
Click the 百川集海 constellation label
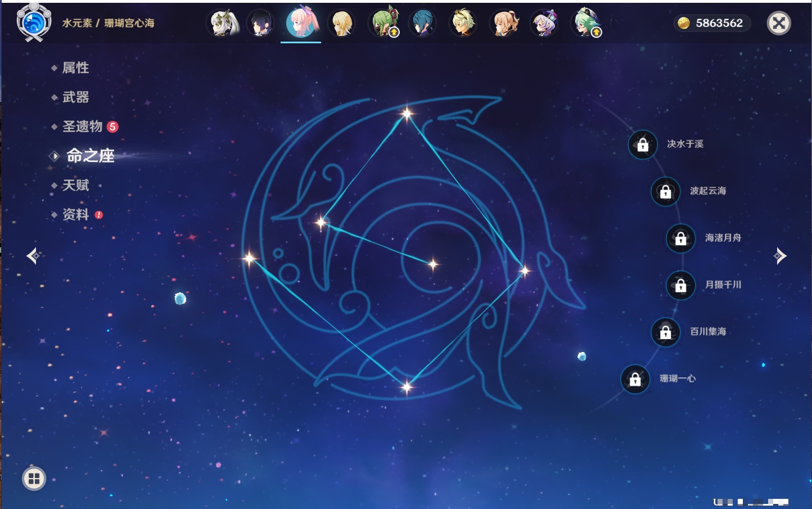point(708,331)
